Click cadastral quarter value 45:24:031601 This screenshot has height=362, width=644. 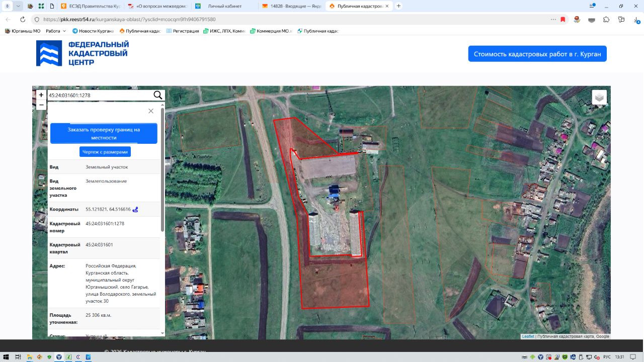(99, 245)
